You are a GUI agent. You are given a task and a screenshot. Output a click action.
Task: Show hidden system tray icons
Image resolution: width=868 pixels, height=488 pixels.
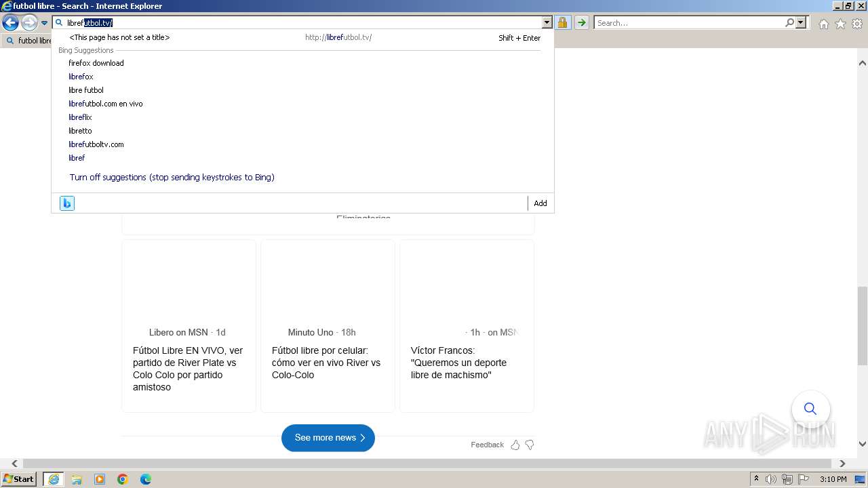pyautogui.click(x=756, y=479)
